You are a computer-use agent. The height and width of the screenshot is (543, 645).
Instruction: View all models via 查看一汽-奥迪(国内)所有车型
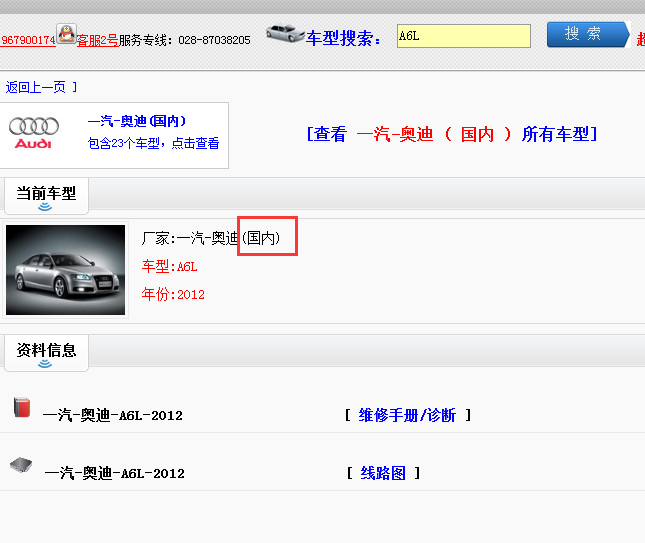pos(452,134)
